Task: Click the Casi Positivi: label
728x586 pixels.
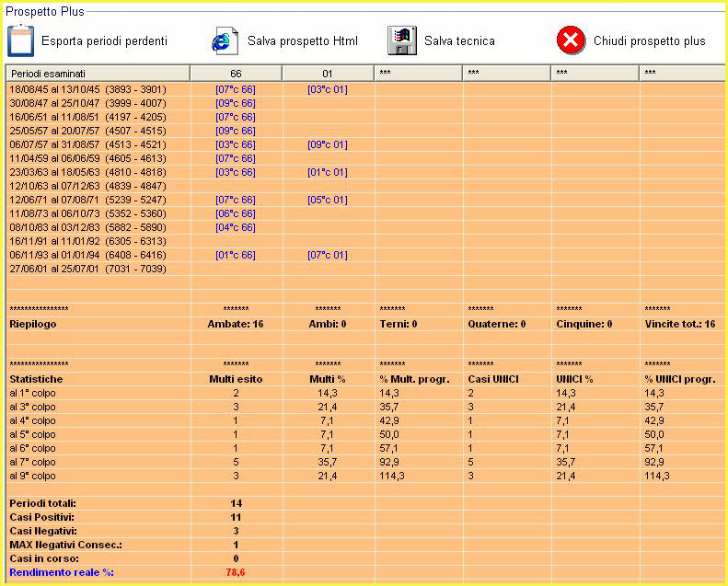Action: click(41, 517)
